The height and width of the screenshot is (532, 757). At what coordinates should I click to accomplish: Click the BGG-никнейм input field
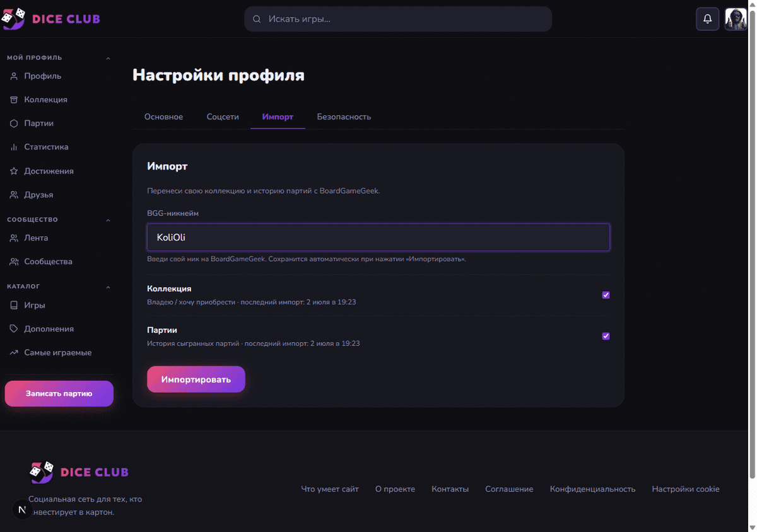[378, 238]
